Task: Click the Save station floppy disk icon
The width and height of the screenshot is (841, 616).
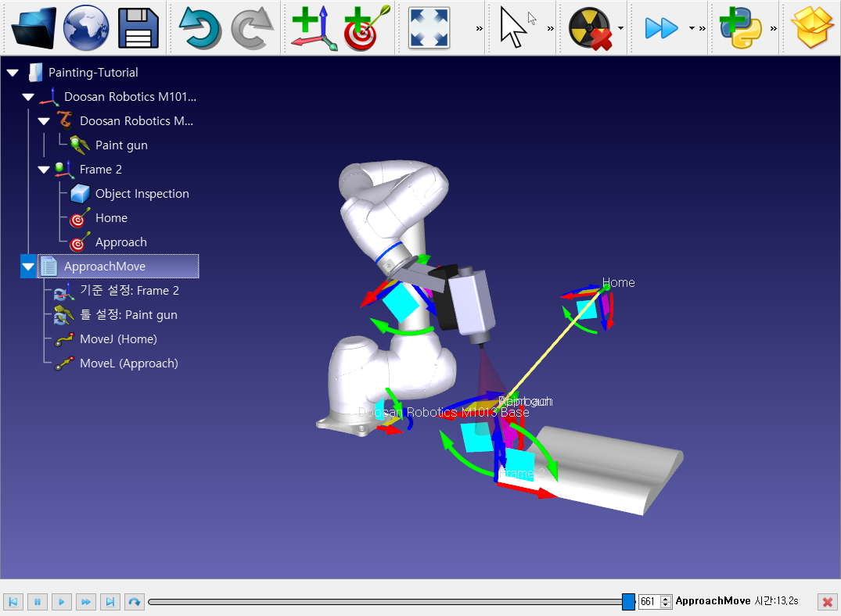Action: [138, 28]
